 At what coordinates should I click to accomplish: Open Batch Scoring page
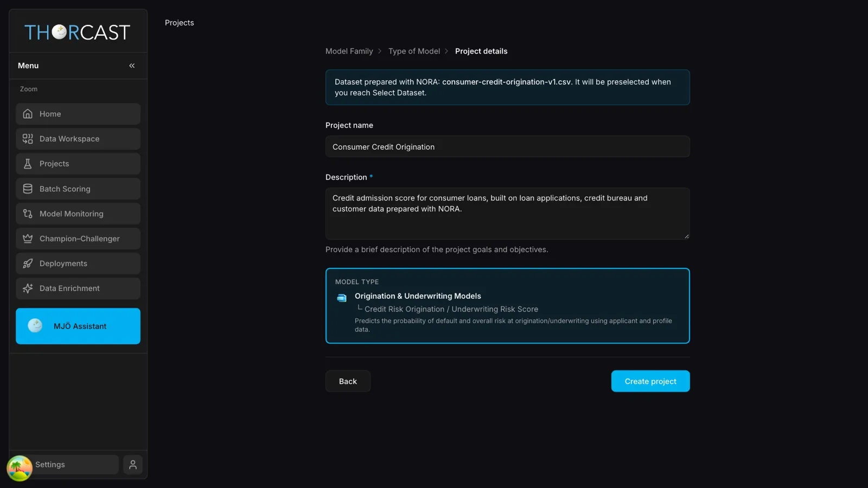coord(78,189)
